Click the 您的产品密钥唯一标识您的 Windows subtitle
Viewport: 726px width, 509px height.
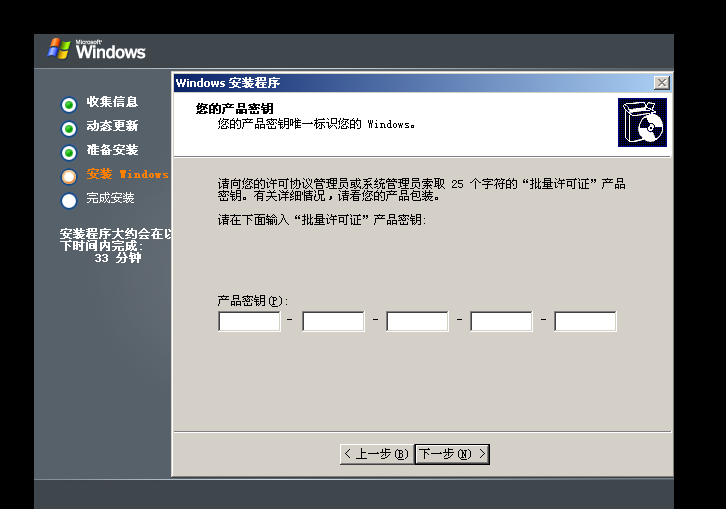(x=316, y=124)
